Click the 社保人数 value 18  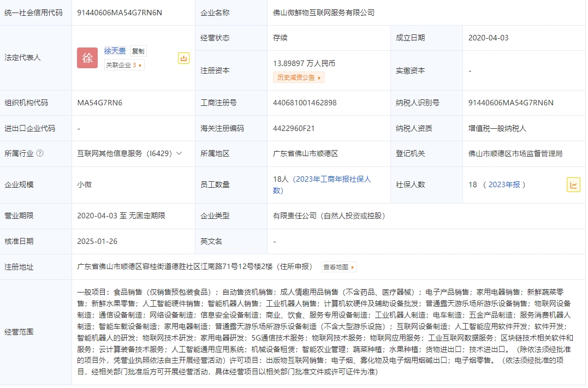472,184
